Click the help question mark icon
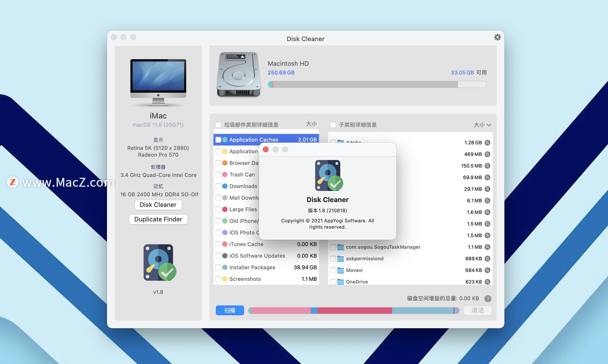 point(488,299)
